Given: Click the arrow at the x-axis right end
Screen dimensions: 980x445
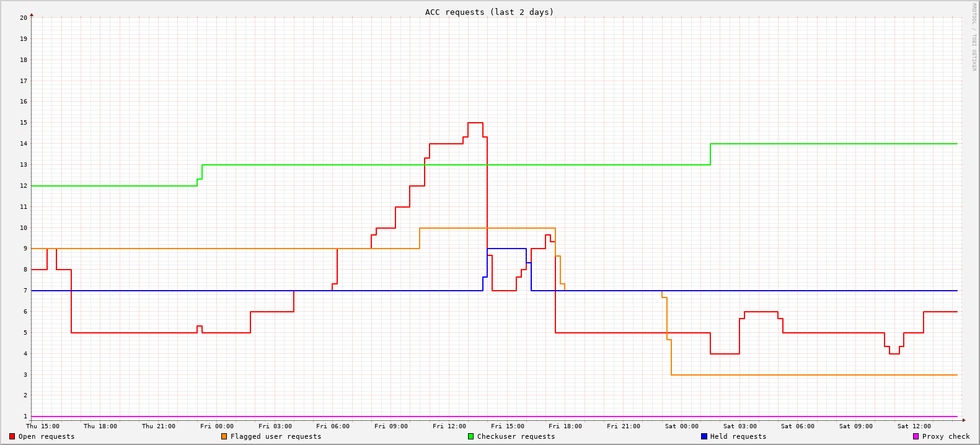Looking at the screenshot, I should point(964,420).
